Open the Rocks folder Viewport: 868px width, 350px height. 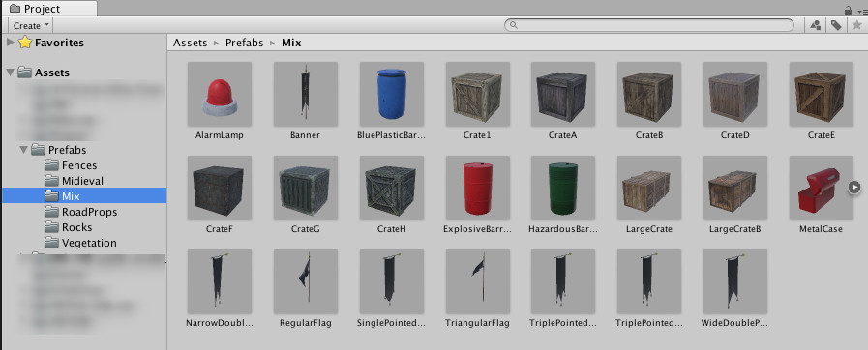tap(77, 227)
